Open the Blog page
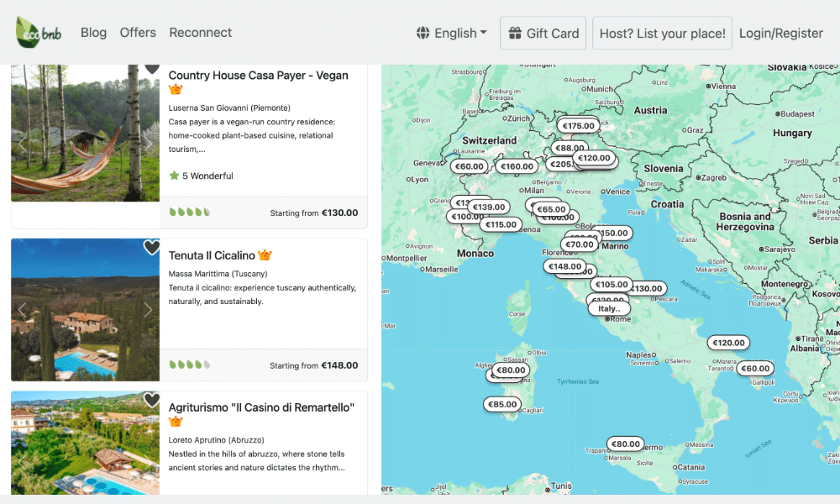This screenshot has width=840, height=504. click(94, 33)
